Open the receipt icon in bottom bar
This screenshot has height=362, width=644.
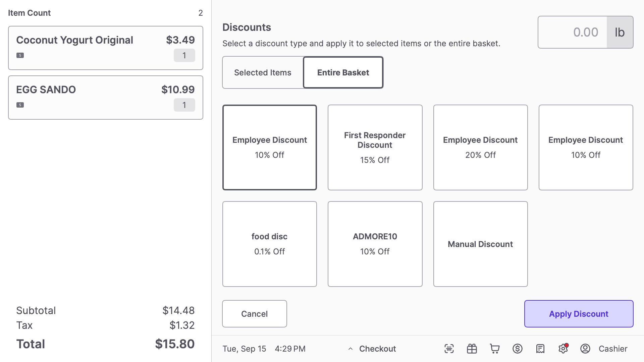[x=540, y=349]
